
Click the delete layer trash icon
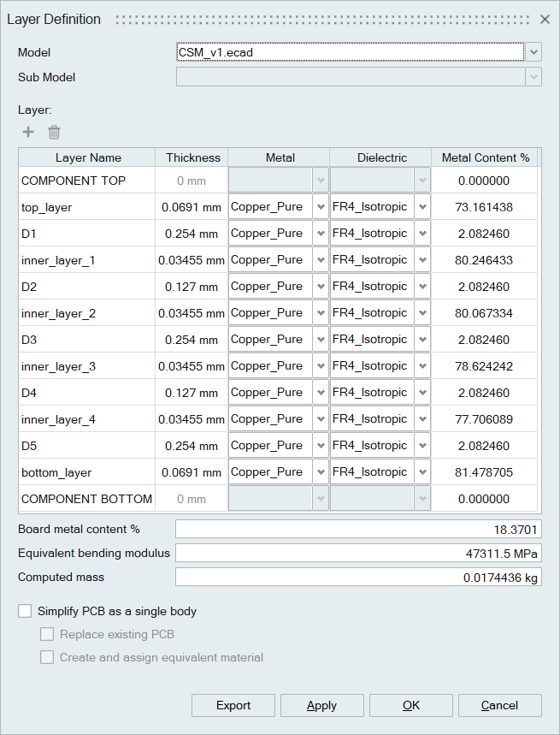54,132
